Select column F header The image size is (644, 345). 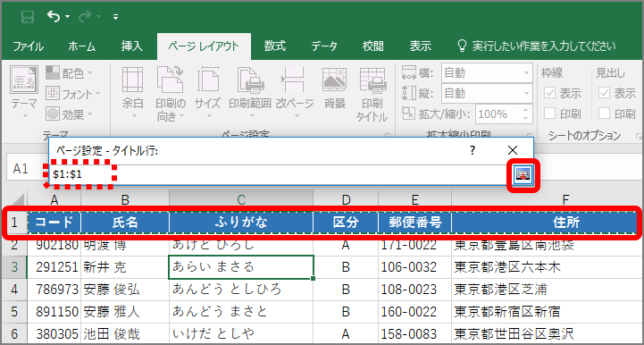point(566,200)
